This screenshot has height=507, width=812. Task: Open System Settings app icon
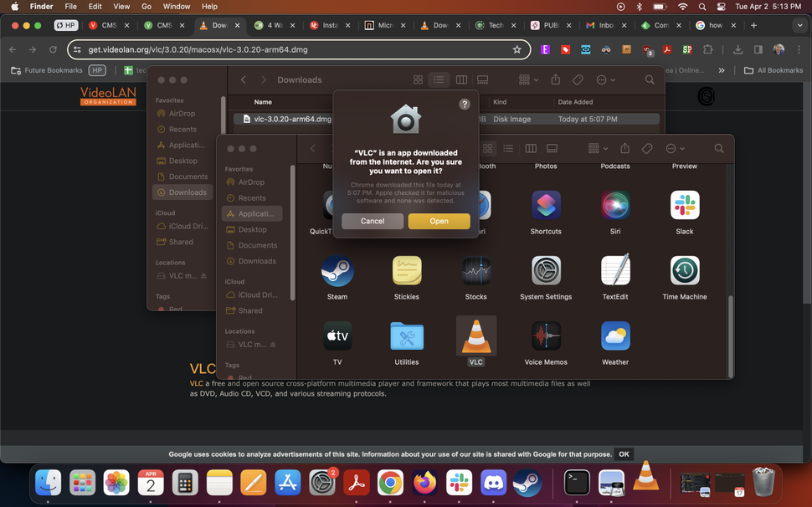click(545, 270)
